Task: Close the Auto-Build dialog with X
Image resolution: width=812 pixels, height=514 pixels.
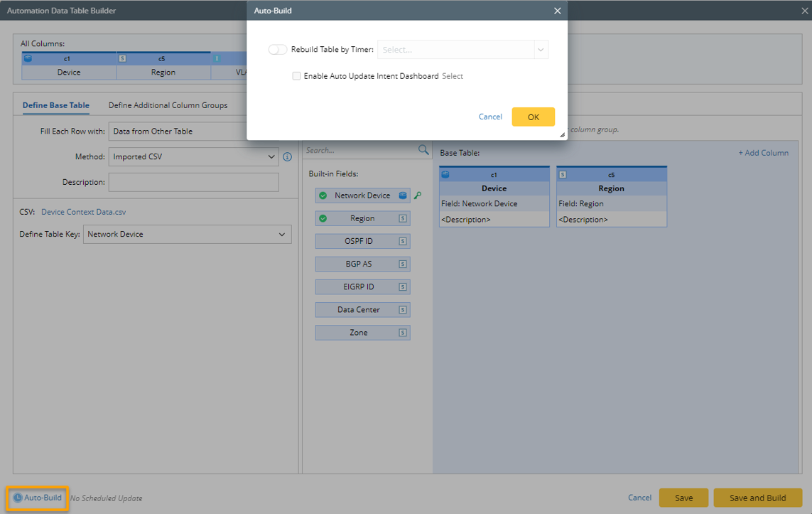Action: (x=557, y=11)
